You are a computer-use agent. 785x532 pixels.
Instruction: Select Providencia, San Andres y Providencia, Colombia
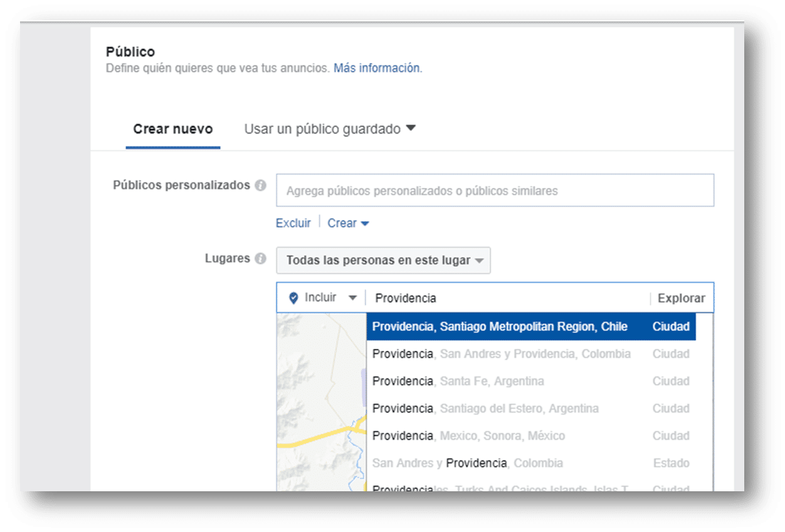coord(531,354)
